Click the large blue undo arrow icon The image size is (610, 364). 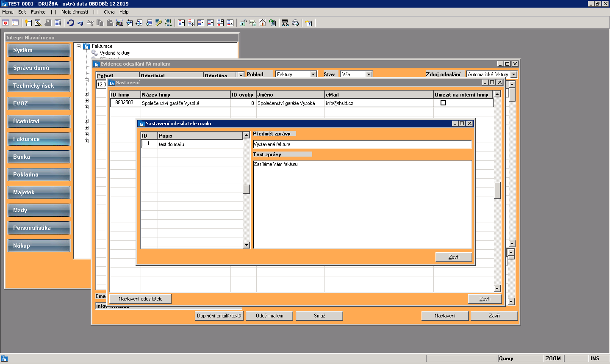71,23
